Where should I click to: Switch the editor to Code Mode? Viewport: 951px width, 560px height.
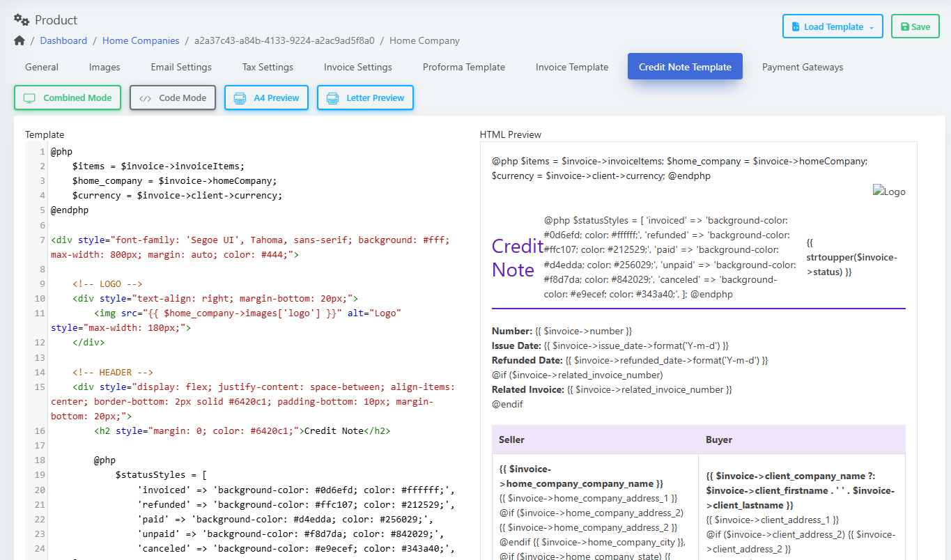coord(173,98)
